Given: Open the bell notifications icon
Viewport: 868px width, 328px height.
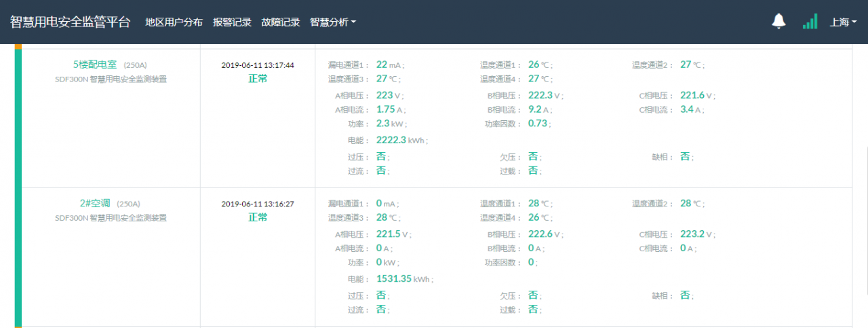Looking at the screenshot, I should tap(778, 22).
